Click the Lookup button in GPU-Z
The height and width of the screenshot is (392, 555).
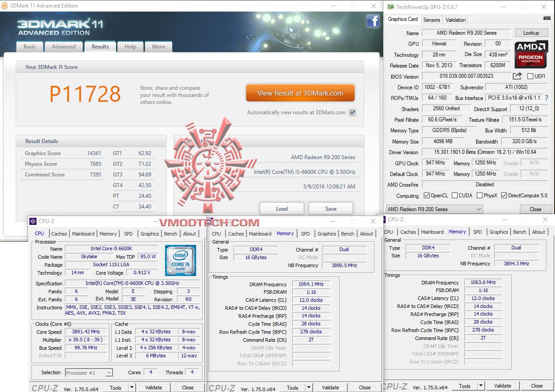(531, 33)
